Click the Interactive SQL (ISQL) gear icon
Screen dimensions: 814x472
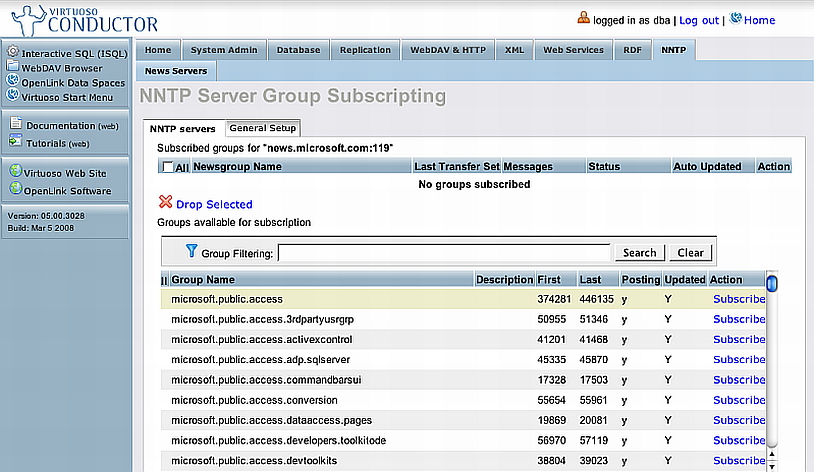coord(13,52)
